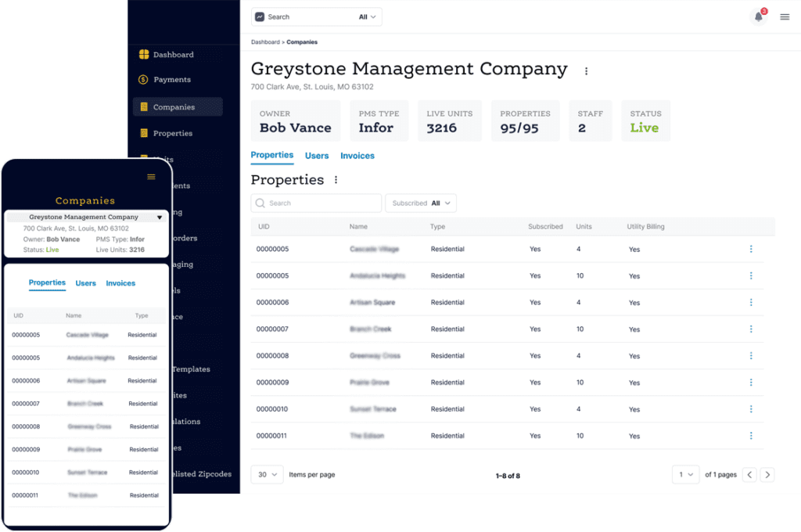Screen dimensions: 801x532
Task: Click the Staff card showing 2
Action: click(x=591, y=121)
